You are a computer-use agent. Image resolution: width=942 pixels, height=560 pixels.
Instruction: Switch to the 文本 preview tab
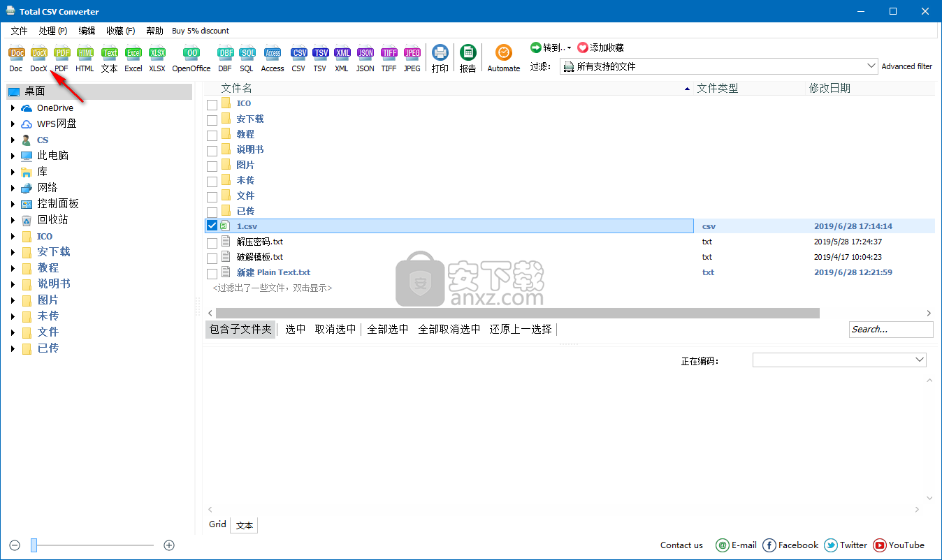point(244,525)
